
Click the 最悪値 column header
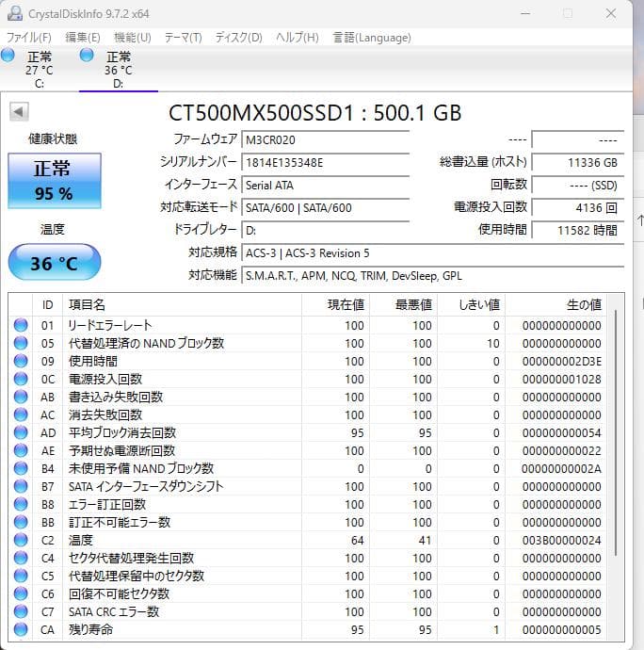pos(403,304)
